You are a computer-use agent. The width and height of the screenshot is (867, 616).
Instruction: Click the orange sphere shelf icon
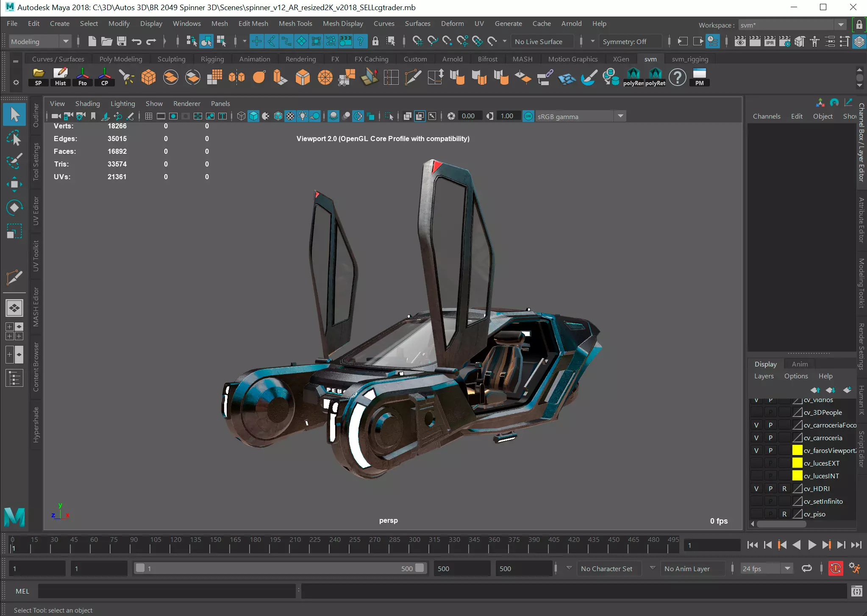point(258,77)
